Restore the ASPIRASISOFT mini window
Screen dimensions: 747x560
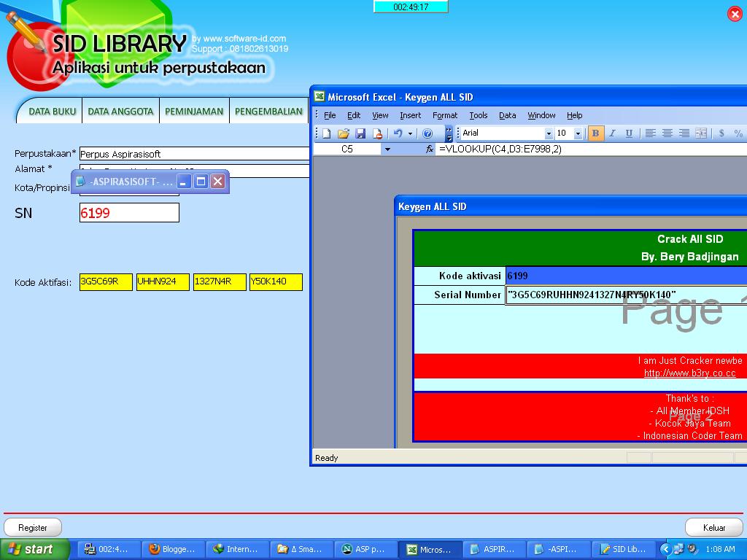(x=184, y=182)
